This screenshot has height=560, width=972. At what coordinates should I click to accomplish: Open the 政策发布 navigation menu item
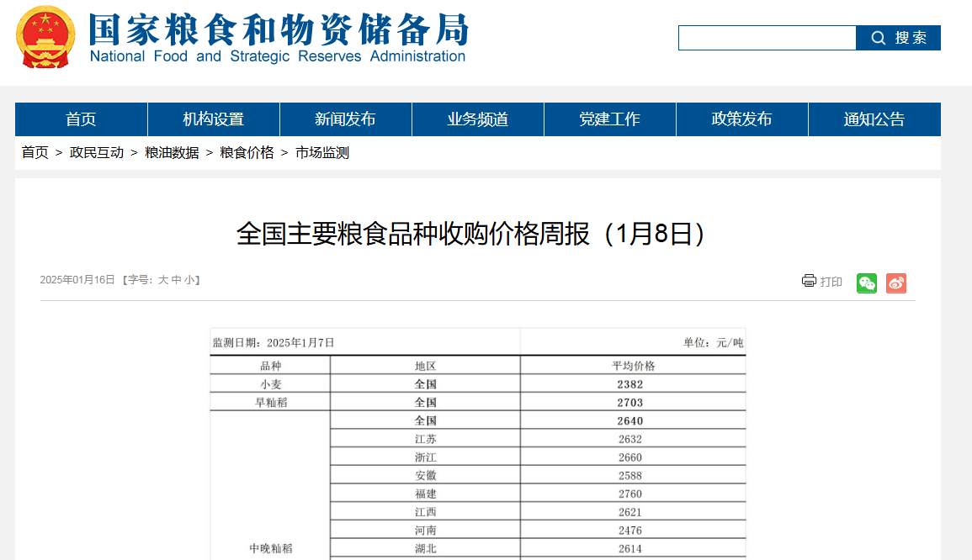coord(741,119)
